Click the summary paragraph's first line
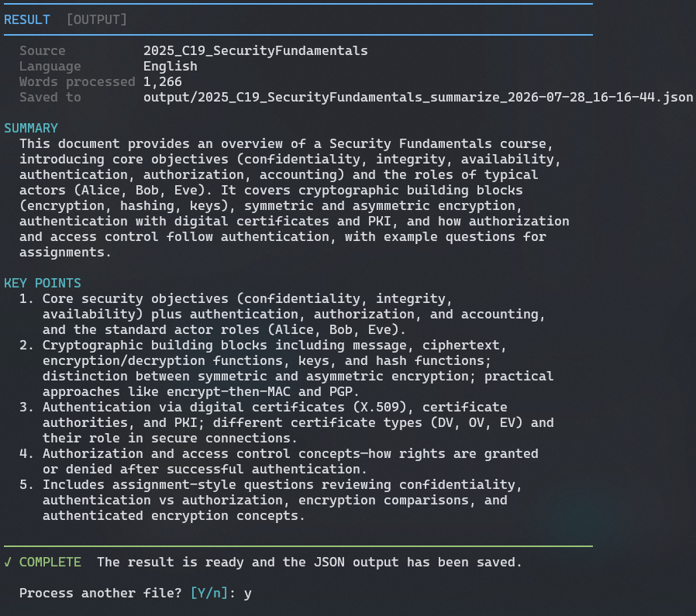 286,144
